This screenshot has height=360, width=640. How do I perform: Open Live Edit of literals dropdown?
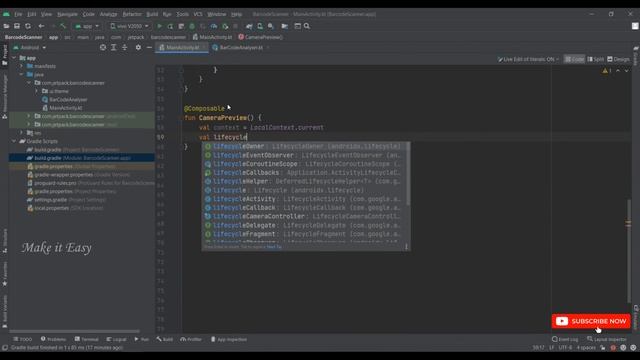528,59
